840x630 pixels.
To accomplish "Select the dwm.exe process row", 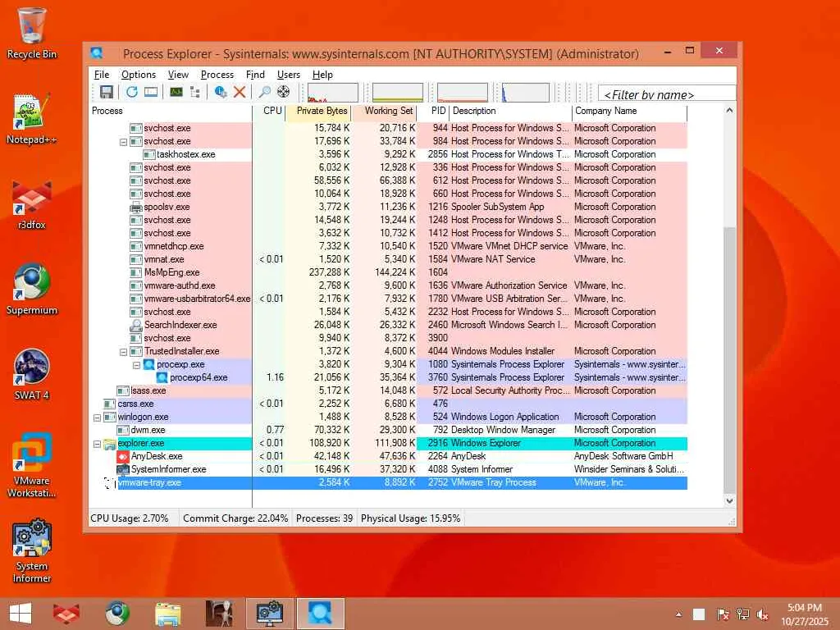I will click(388, 430).
